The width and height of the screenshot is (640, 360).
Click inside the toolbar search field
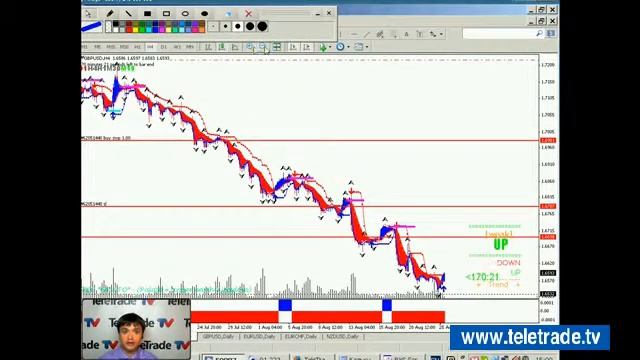[499, 34]
